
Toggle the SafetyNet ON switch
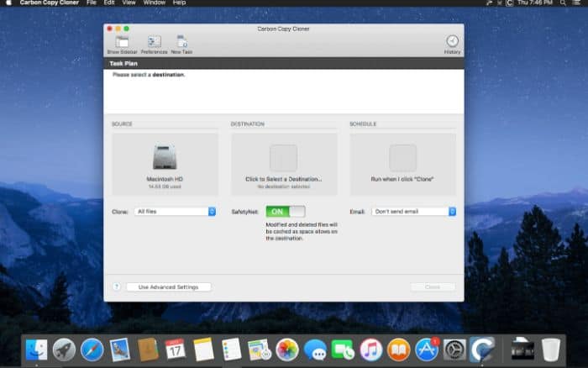[x=286, y=212]
